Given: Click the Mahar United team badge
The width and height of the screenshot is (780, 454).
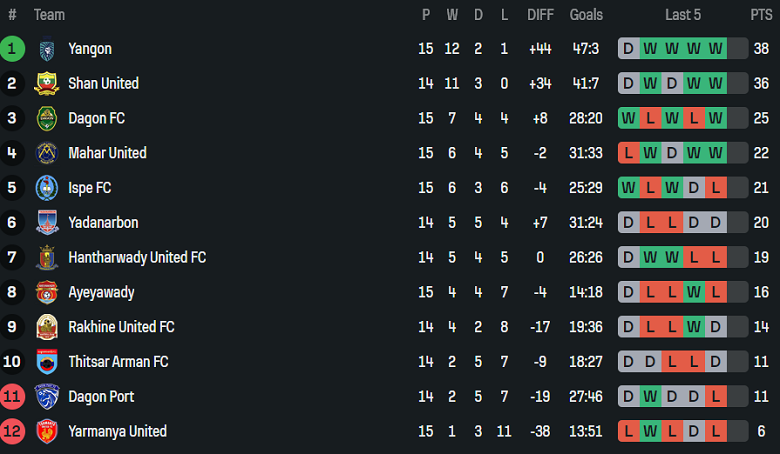Looking at the screenshot, I should point(47,153).
